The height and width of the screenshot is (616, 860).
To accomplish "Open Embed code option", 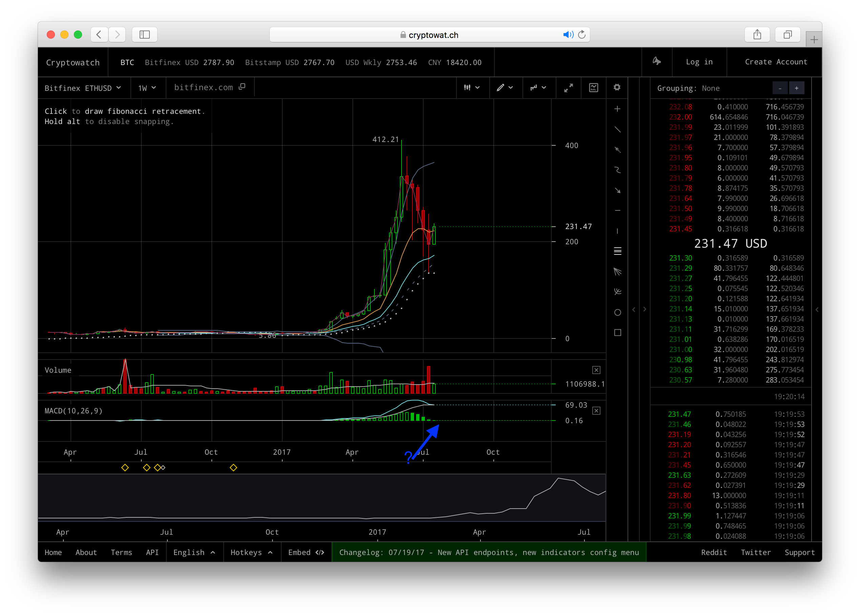I will 306,552.
